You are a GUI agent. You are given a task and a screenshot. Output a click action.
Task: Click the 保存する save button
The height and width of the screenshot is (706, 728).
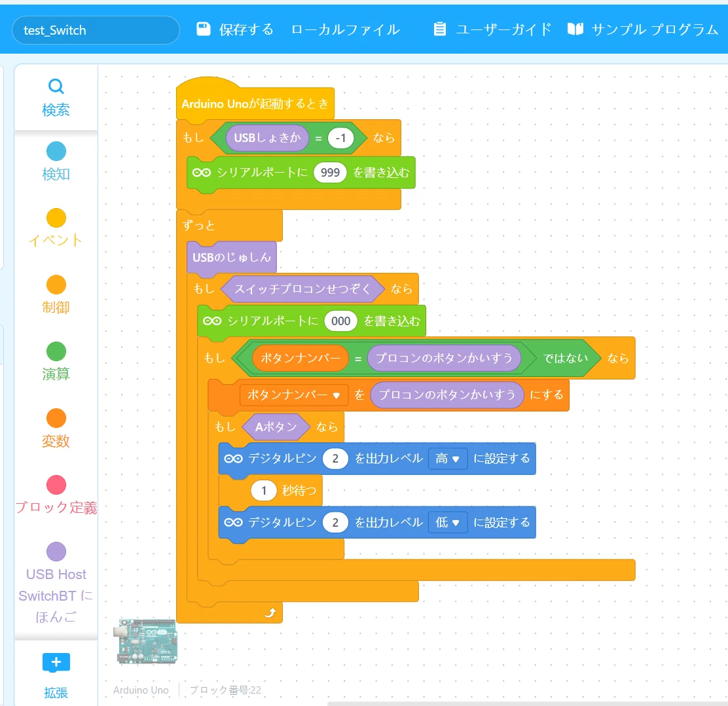point(235,29)
